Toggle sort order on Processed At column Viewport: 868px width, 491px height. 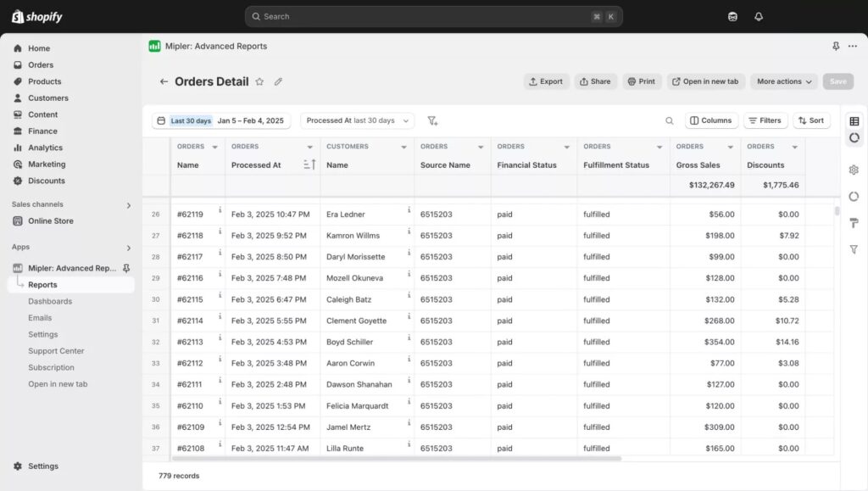pos(309,165)
